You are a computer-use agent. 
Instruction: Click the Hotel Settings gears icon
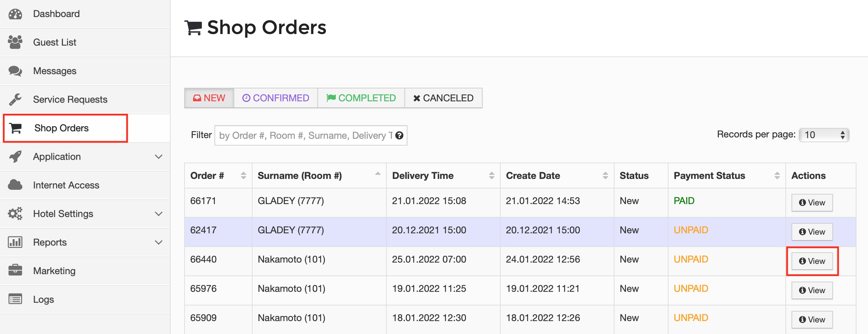tap(15, 214)
